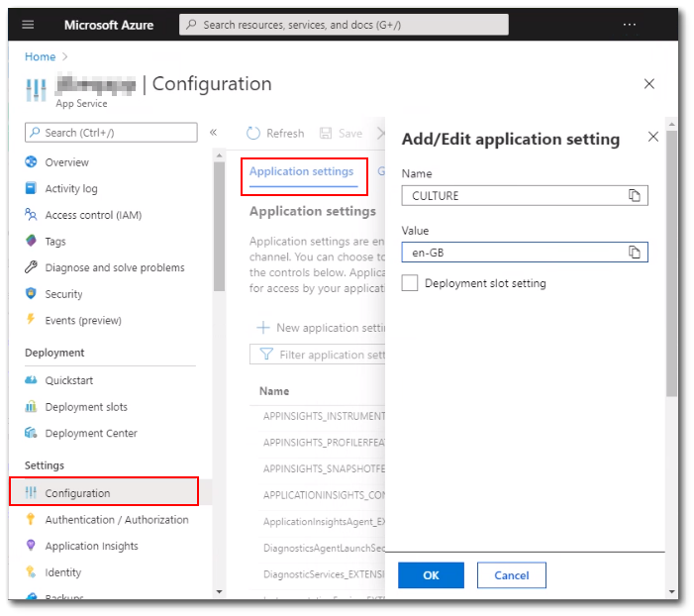This screenshot has height=616, width=694.
Task: Click the sidebar Search (Ctrl+/) box
Action: click(x=111, y=133)
